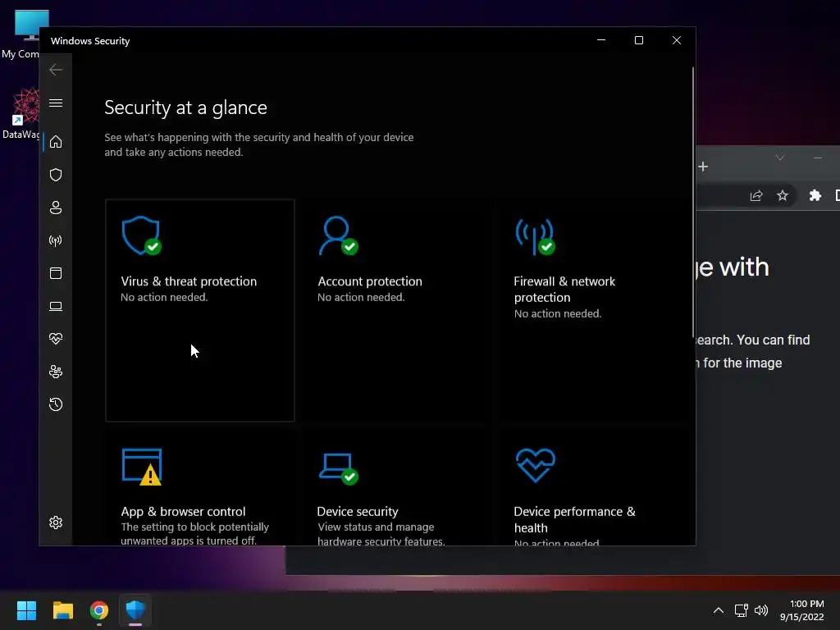
Task: Open App & browser control sidebar icon
Action: tap(56, 273)
